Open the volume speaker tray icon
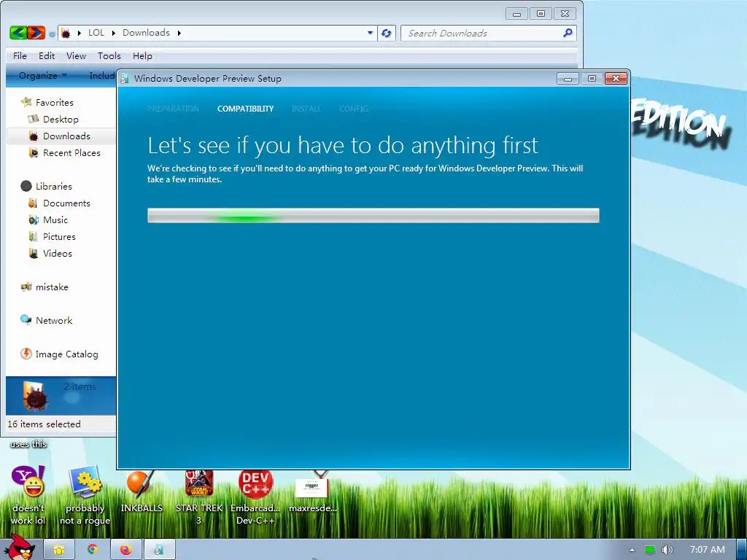The width and height of the screenshot is (747, 560). click(667, 550)
